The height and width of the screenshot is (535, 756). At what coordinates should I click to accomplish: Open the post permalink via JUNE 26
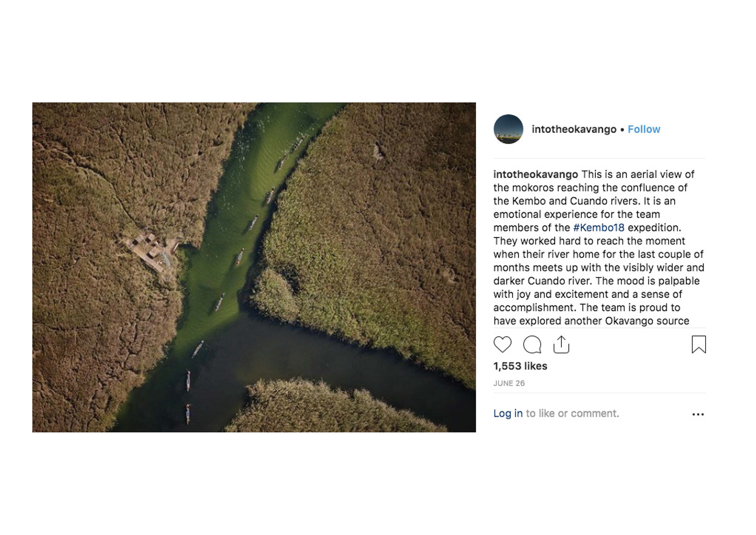pos(509,383)
